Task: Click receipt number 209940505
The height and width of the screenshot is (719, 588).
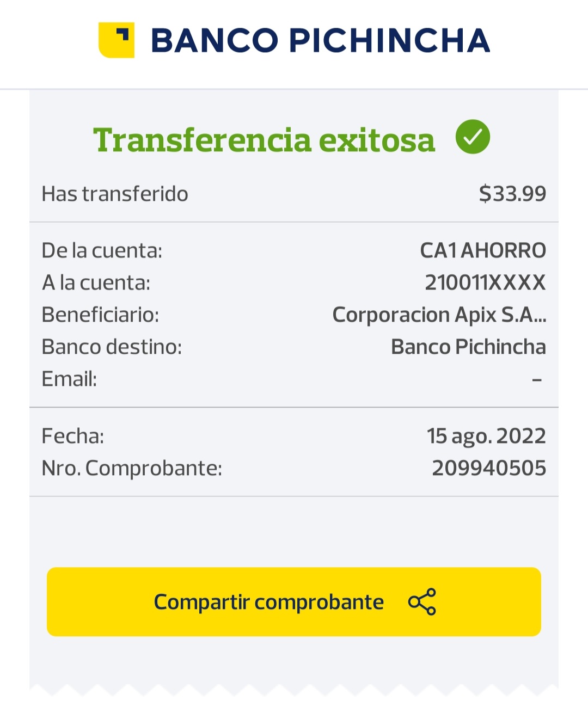Action: [x=489, y=468]
